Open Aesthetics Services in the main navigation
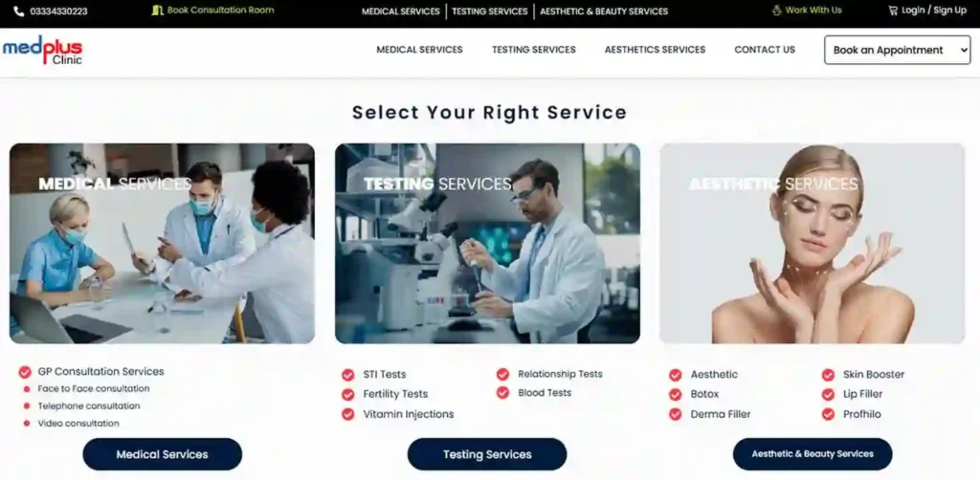Viewport: 980px width, 480px height. click(x=655, y=50)
